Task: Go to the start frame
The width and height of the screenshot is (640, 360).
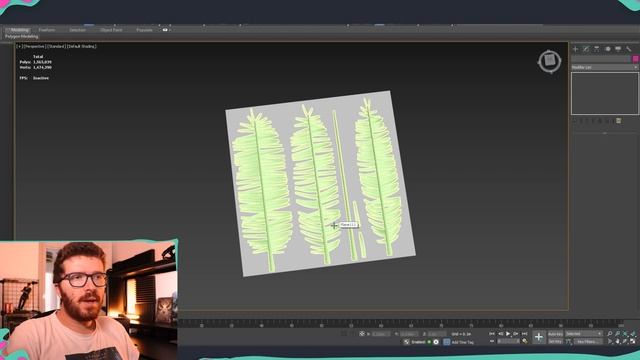Action: coord(492,334)
